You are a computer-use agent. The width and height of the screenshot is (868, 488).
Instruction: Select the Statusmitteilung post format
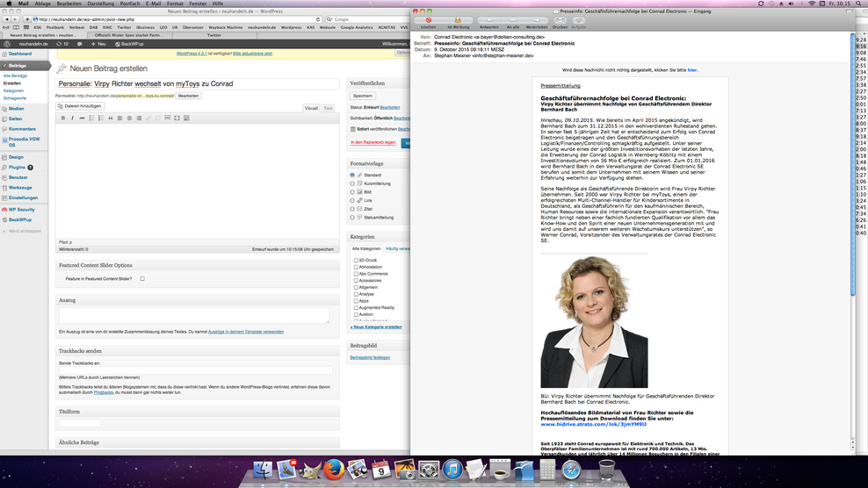pos(352,218)
